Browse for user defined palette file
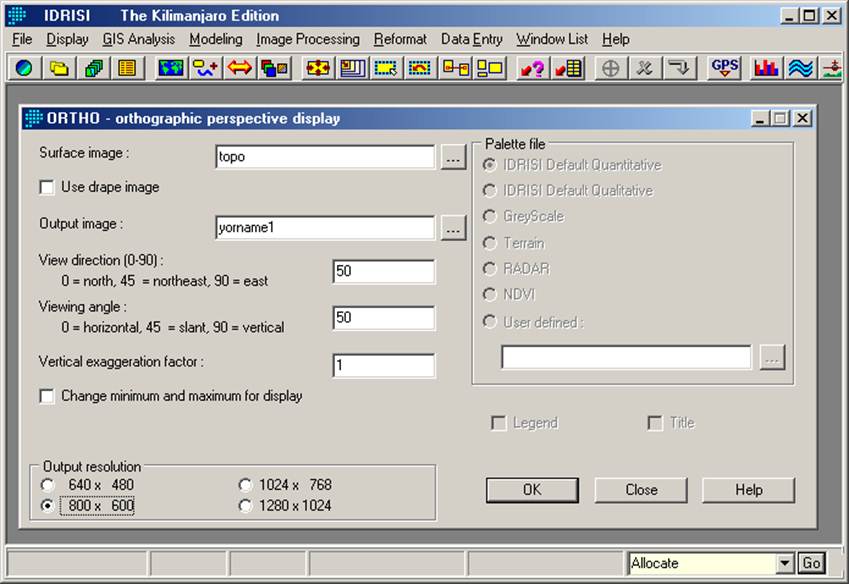 (772, 358)
